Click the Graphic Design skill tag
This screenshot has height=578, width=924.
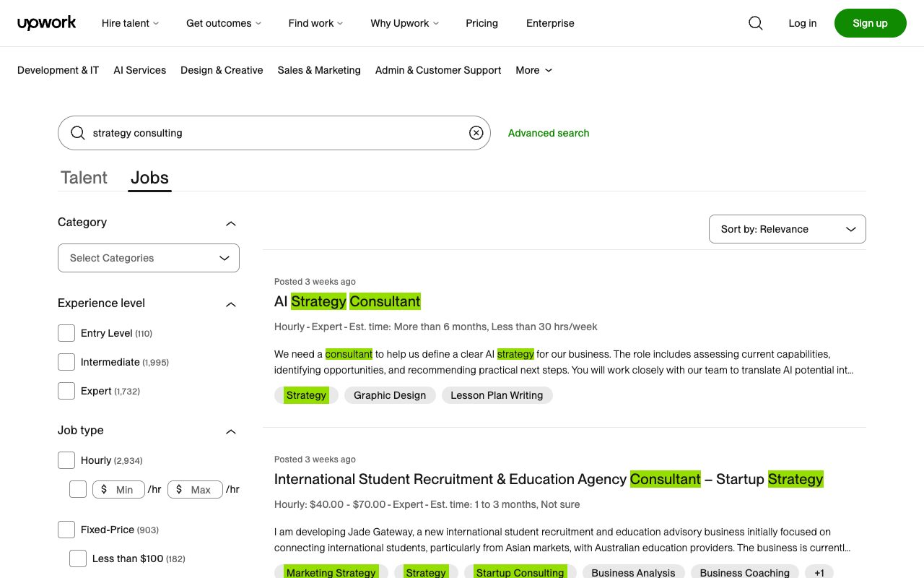[x=390, y=395]
